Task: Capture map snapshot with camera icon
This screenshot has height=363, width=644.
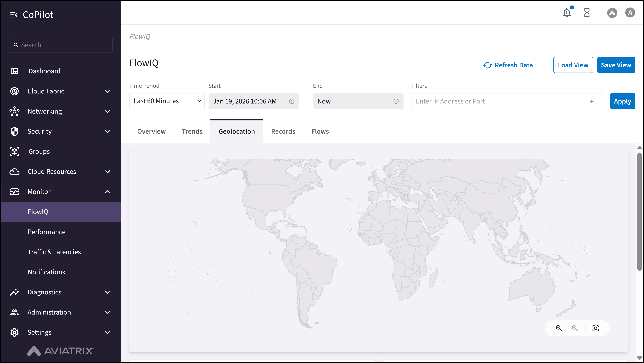Action: (596, 328)
